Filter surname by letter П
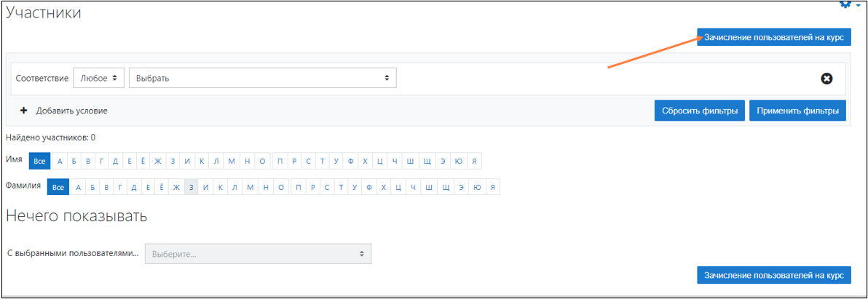 coord(299,188)
